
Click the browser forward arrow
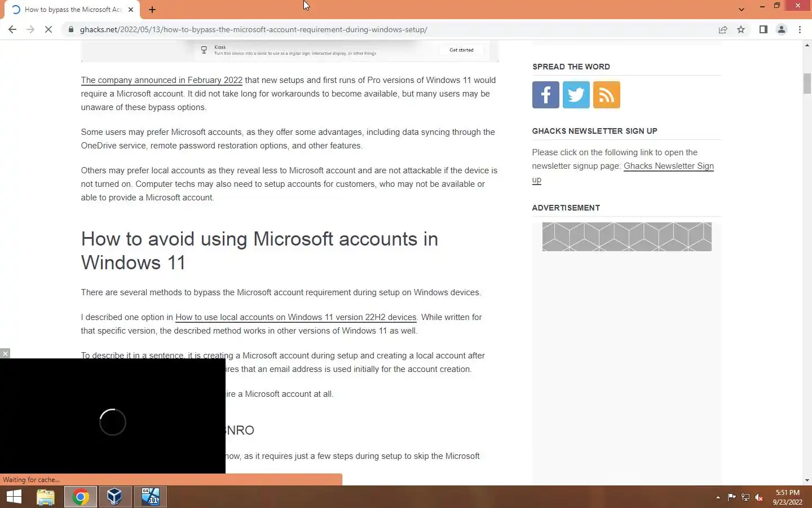point(30,29)
